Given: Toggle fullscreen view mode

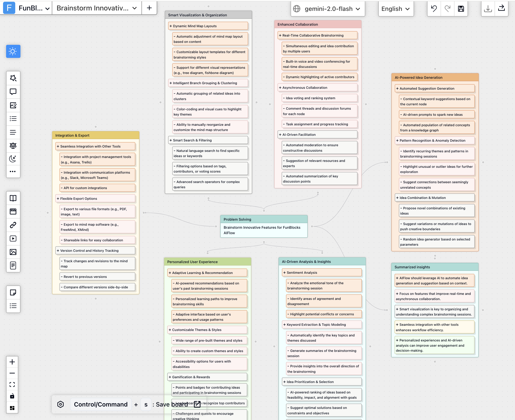Looking at the screenshot, I should click(12, 385).
